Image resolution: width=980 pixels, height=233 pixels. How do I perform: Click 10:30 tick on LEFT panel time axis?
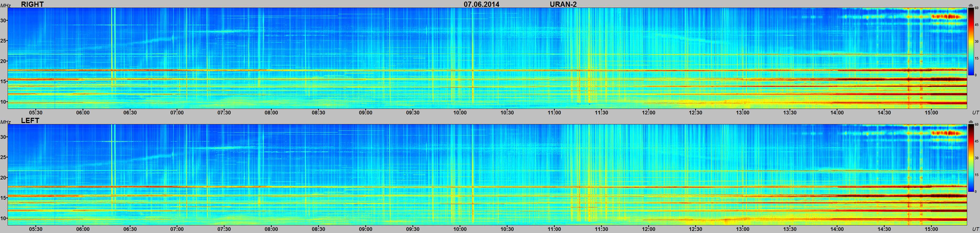[507, 229]
